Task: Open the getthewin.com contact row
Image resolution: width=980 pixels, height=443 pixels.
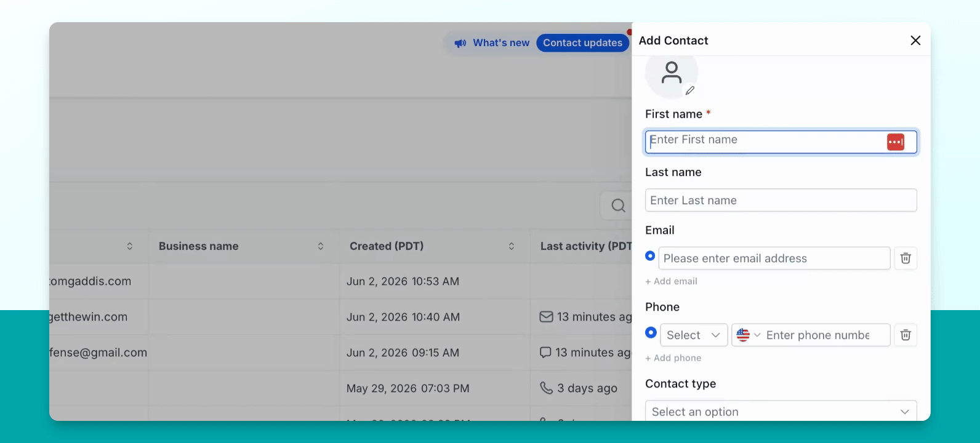Action: 89,317
